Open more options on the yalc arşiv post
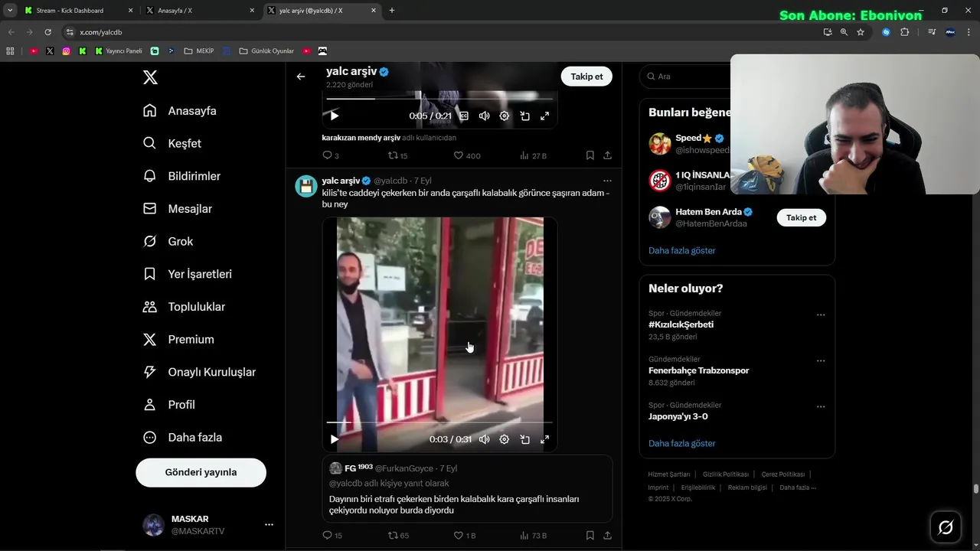Viewport: 980px width, 551px height. point(607,181)
